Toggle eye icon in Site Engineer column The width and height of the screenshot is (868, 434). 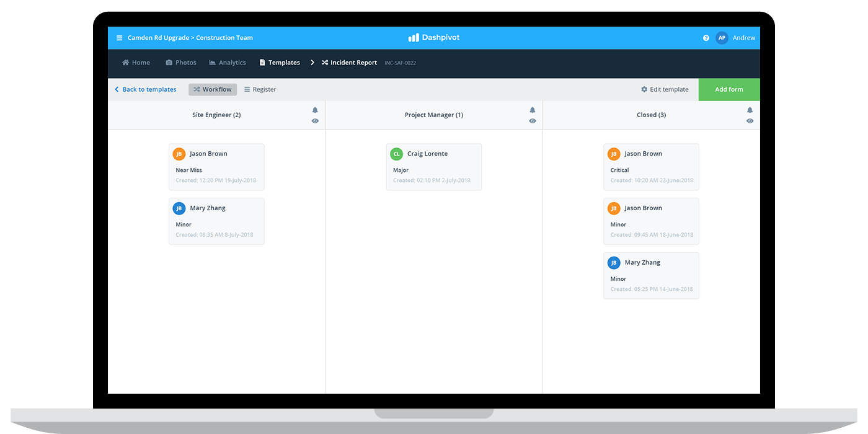tap(315, 121)
